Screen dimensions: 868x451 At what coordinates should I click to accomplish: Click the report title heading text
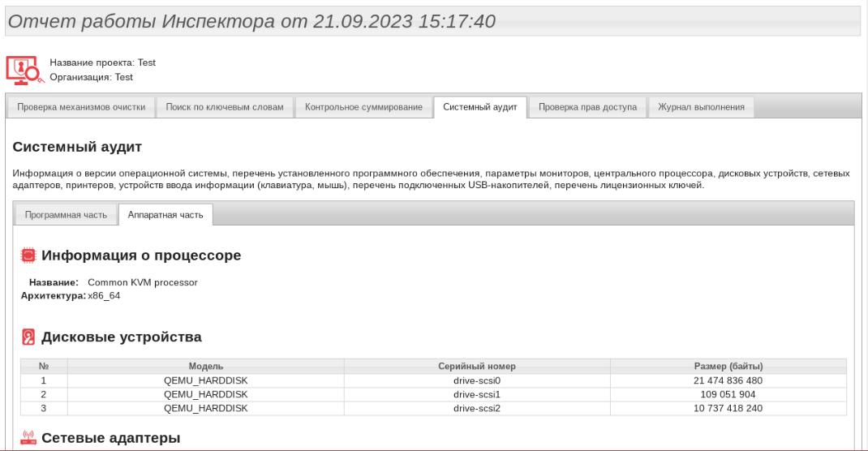point(251,22)
